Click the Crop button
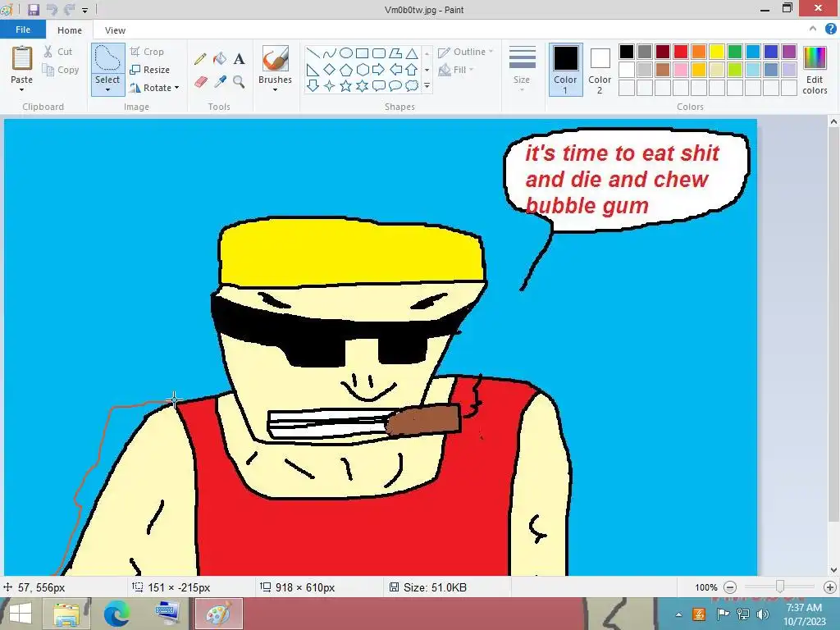The height and width of the screenshot is (630, 840). click(147, 52)
